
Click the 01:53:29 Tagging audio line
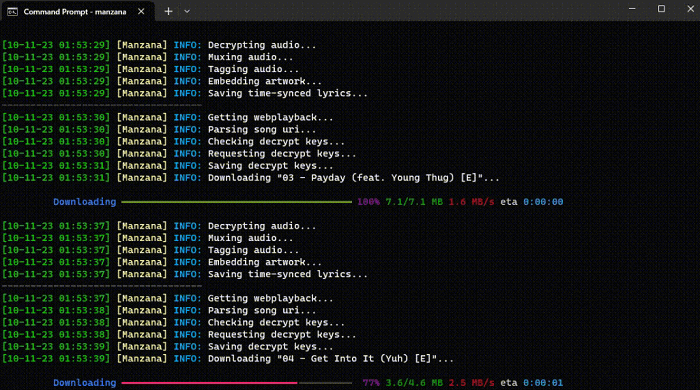[x=150, y=69]
